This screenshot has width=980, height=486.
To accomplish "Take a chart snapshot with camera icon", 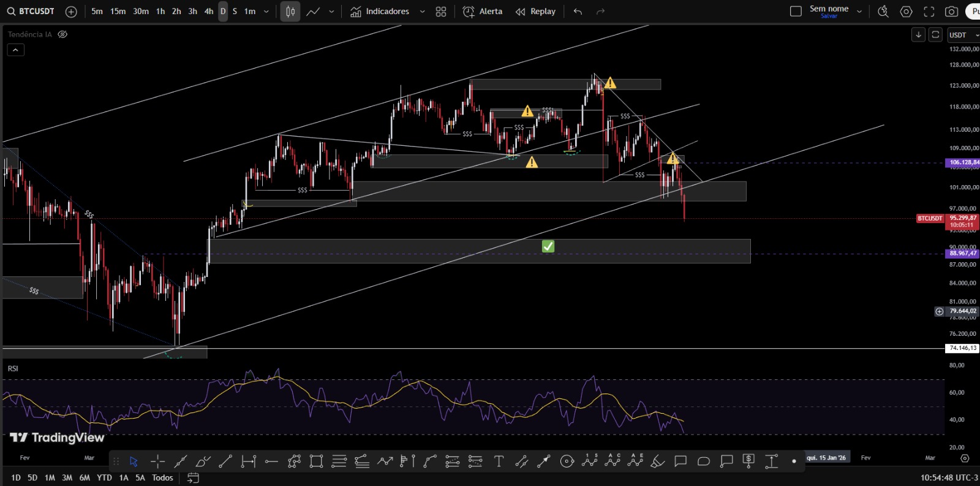I will tap(951, 12).
